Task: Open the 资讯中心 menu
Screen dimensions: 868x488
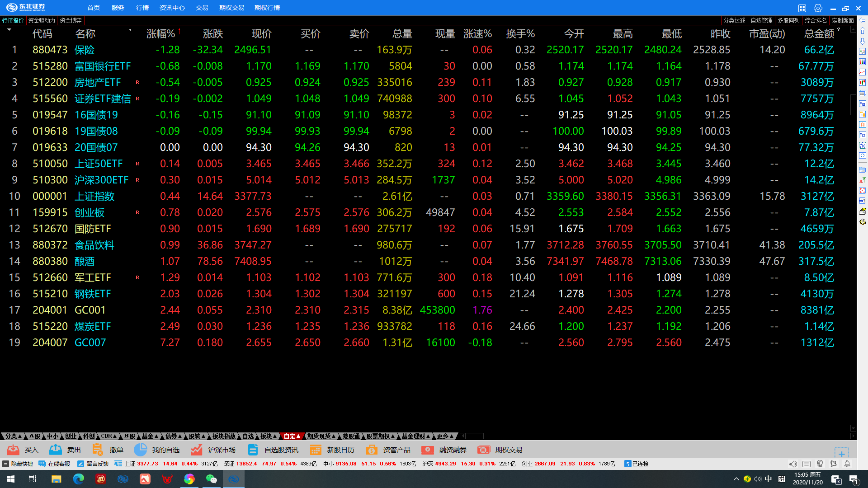Action: [x=172, y=8]
